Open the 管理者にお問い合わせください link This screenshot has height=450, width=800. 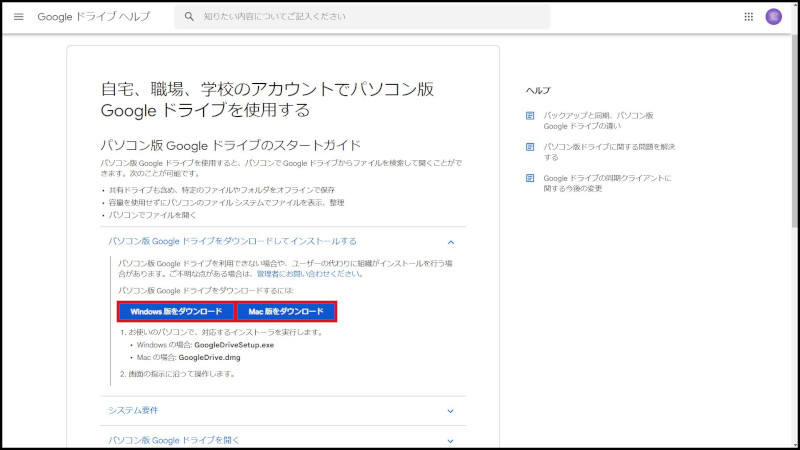click(309, 273)
